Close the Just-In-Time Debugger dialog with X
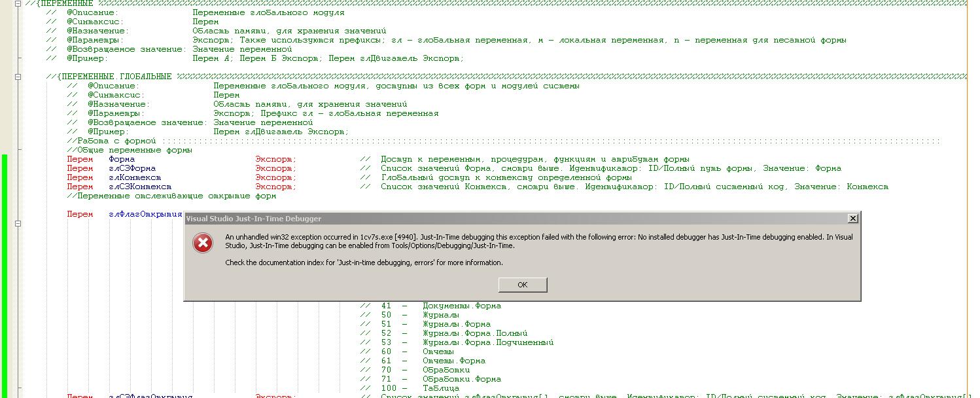 (852, 218)
